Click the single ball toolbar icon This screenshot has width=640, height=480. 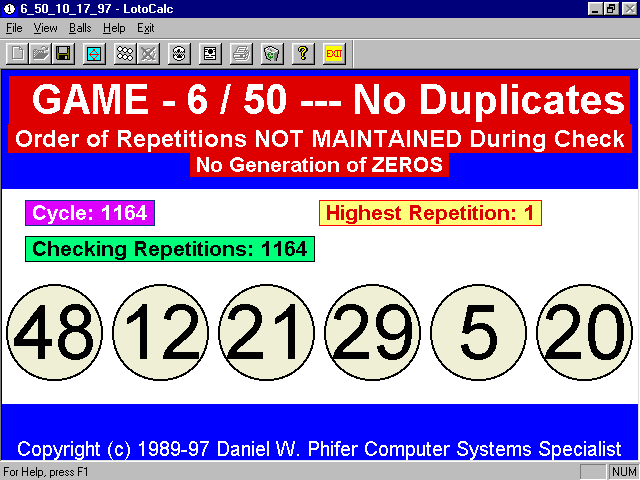(x=179, y=53)
